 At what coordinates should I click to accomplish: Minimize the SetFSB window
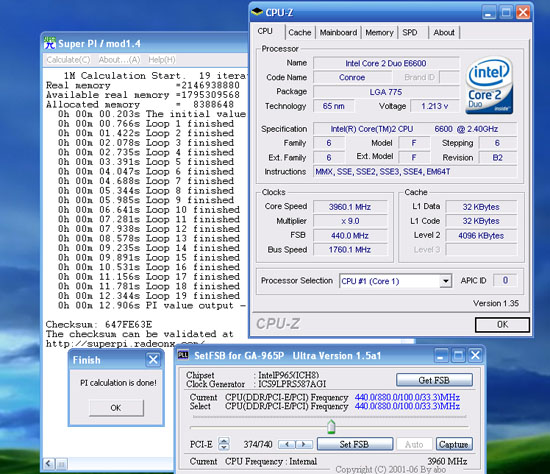click(x=441, y=355)
